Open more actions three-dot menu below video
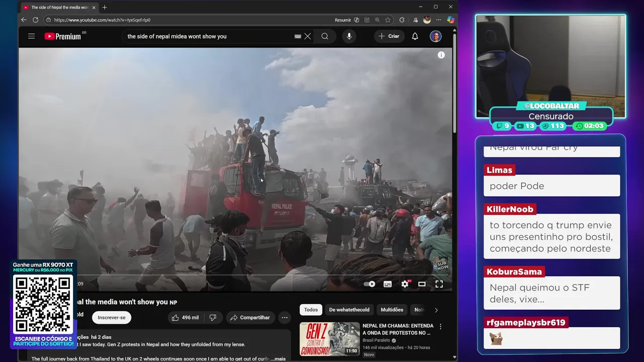Screen dimensions: 644x362 (x=285, y=318)
